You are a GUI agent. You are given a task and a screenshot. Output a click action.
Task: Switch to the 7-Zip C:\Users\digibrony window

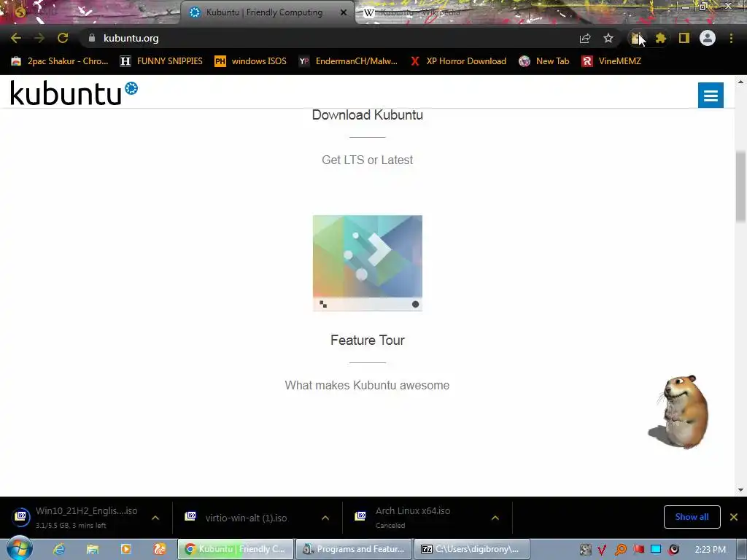[x=472, y=549]
